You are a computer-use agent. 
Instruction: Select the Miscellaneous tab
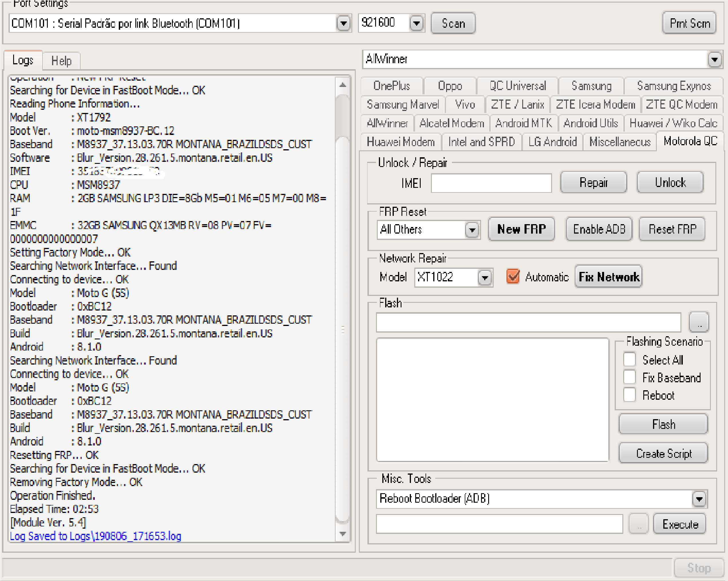[x=620, y=142]
